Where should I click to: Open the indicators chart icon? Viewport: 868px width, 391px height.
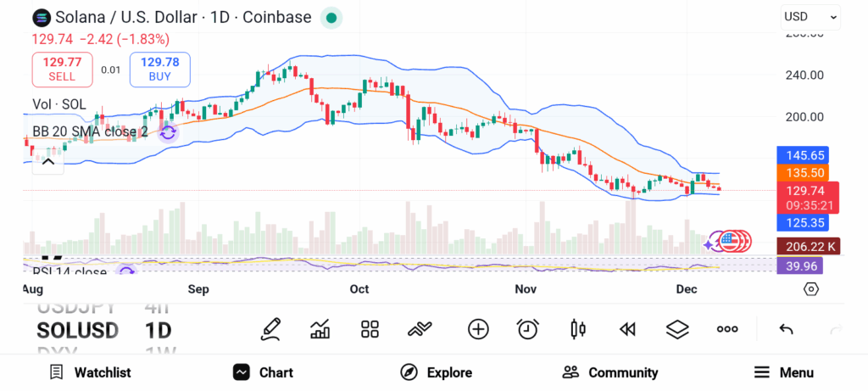point(320,329)
